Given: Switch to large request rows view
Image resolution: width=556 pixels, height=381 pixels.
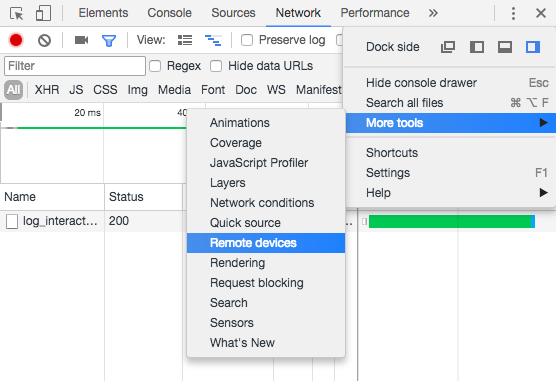Looking at the screenshot, I should 185,40.
